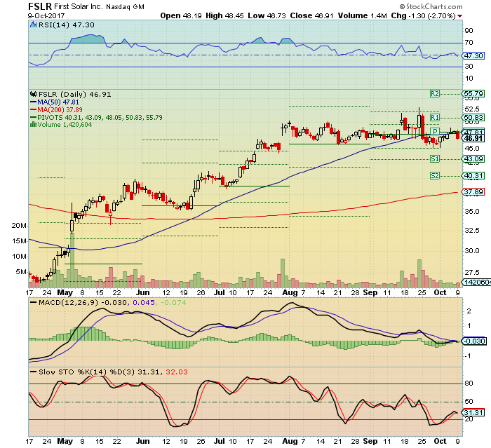Click the 32.03 %D value in red
The width and height of the screenshot is (491, 448).
(177, 372)
